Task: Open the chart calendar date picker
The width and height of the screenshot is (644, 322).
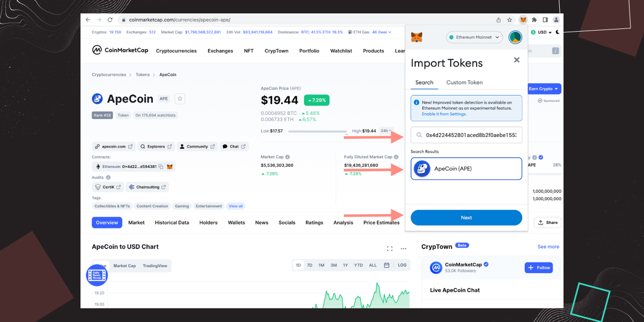Action: coord(386,265)
